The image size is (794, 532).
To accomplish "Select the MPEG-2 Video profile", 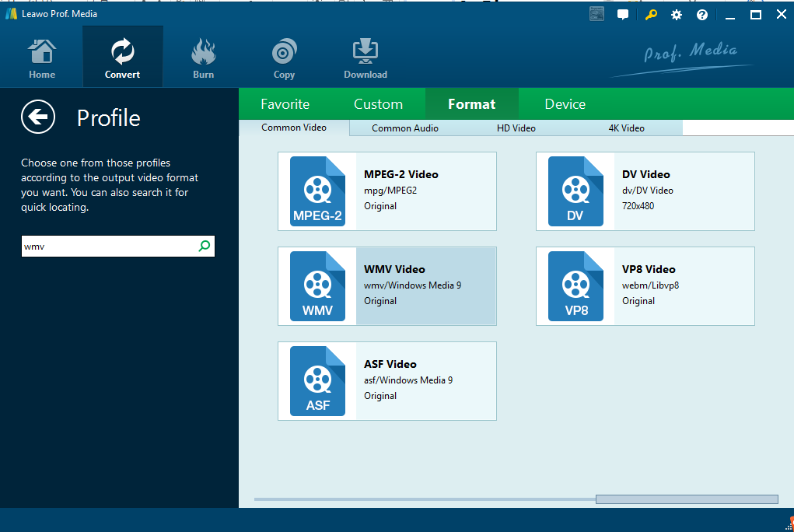I will [x=387, y=191].
